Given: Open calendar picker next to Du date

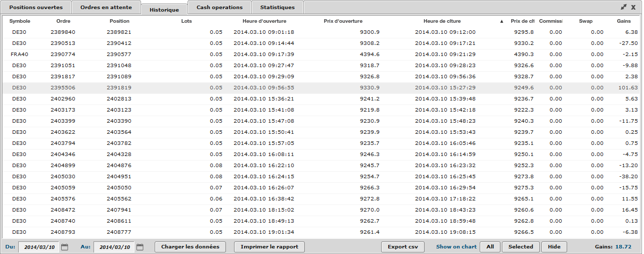Looking at the screenshot, I should click(65, 247).
